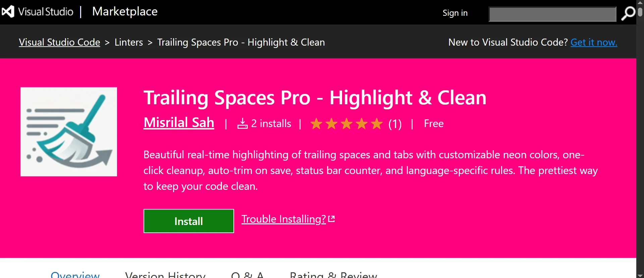Click the scrollbar down arrow
Screen dimensions: 644x278
click(x=640, y=275)
